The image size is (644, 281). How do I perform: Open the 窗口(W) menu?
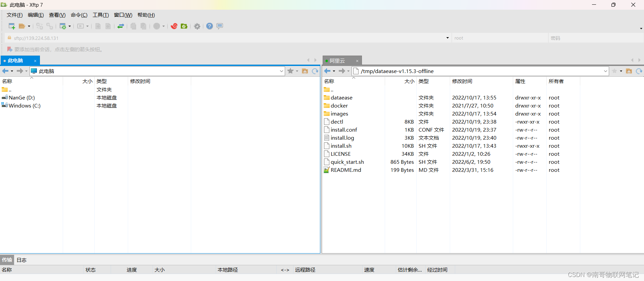tap(123, 15)
